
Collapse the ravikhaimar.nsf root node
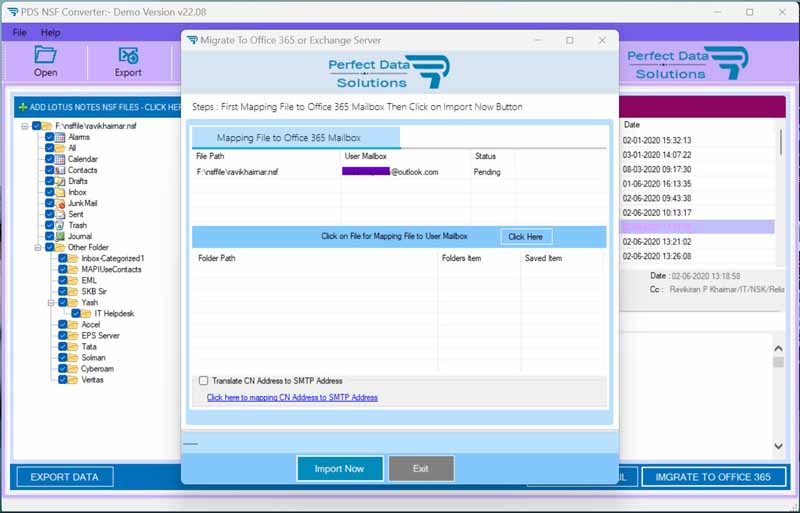[x=25, y=126]
